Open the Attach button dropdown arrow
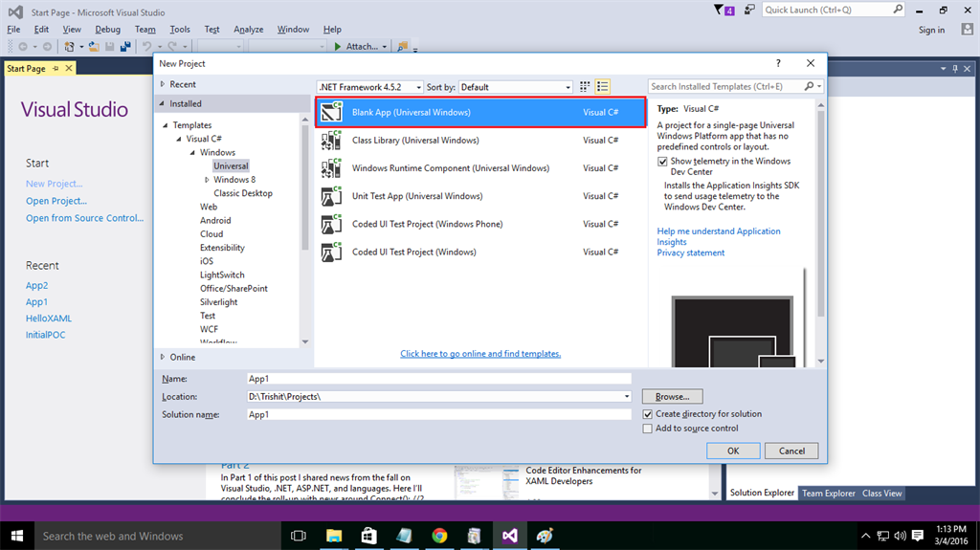This screenshot has height=550, width=980. coord(385,46)
